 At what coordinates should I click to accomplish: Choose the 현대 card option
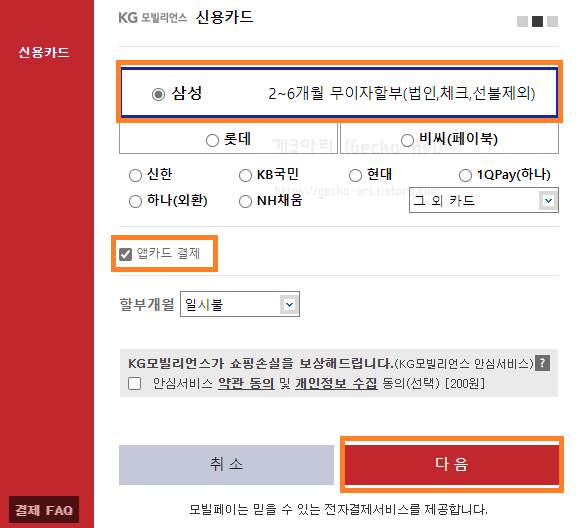click(x=355, y=175)
